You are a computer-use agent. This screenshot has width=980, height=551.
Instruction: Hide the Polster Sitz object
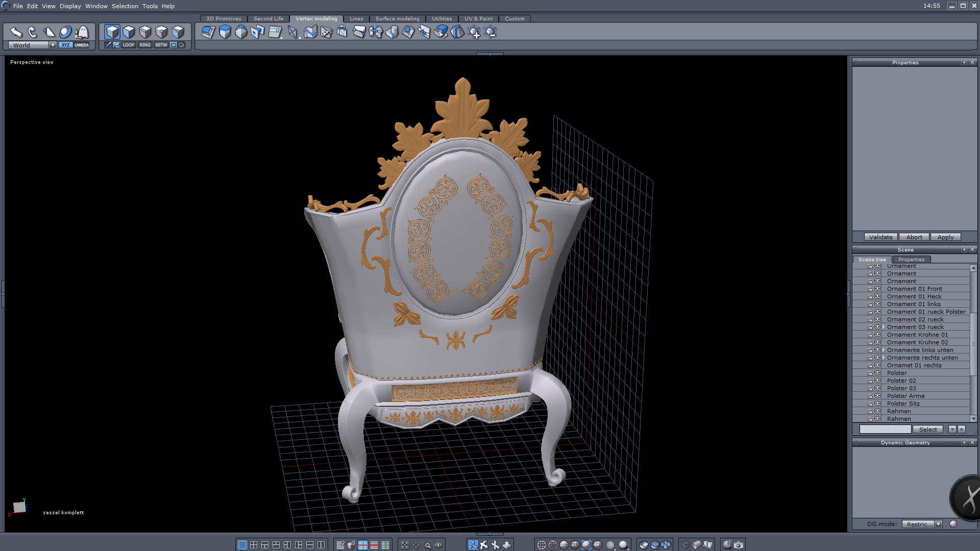877,404
